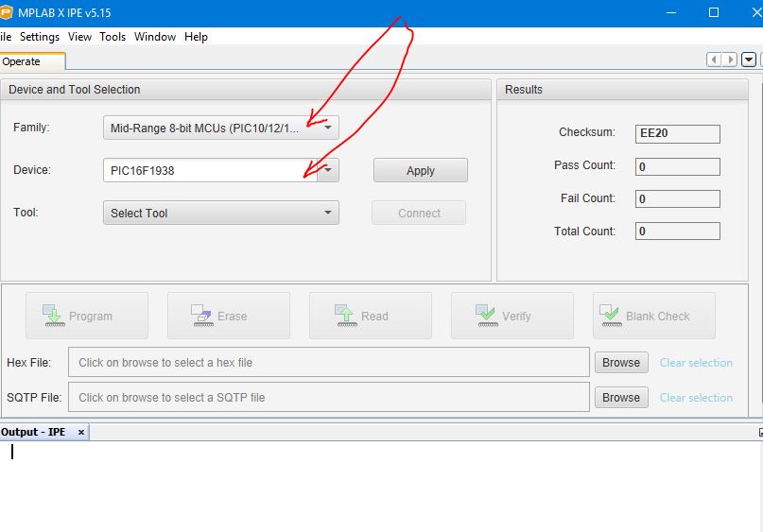Close the Output - IPE tab
Image resolution: width=763 pixels, height=532 pixels.
(81, 432)
